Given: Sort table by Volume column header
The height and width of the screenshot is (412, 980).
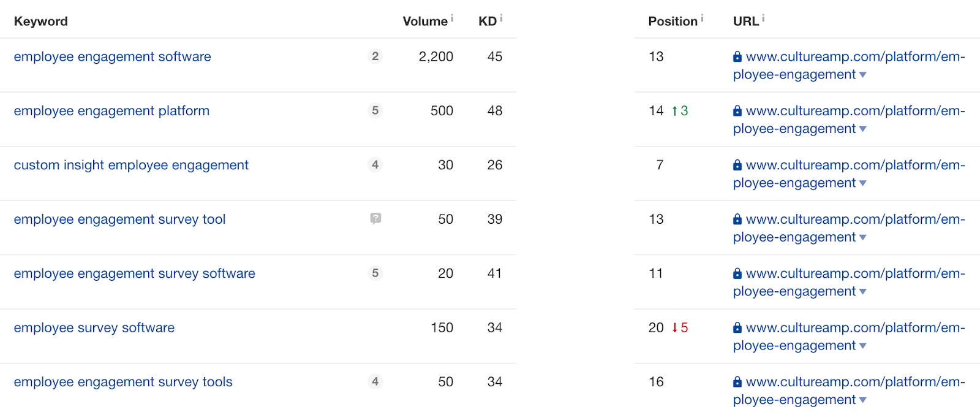Looking at the screenshot, I should pos(425,21).
